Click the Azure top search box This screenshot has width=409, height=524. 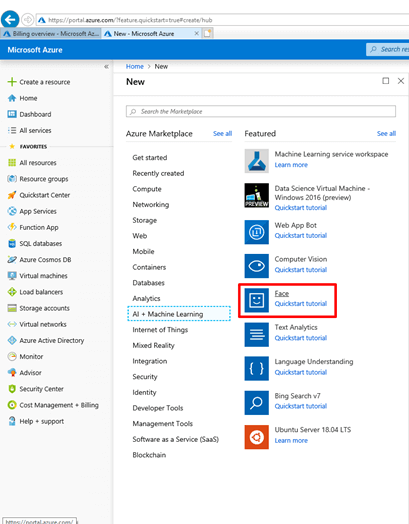coord(388,49)
